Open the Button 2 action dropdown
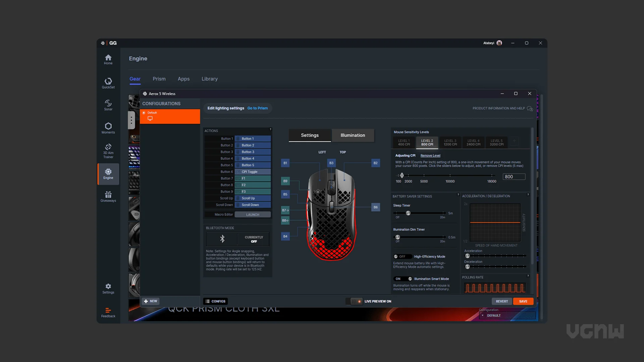 [x=253, y=145]
